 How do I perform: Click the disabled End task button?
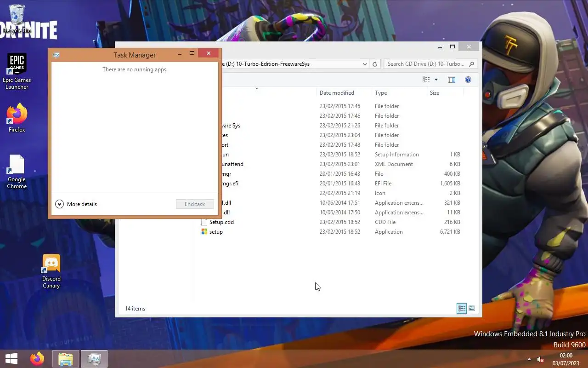click(195, 204)
